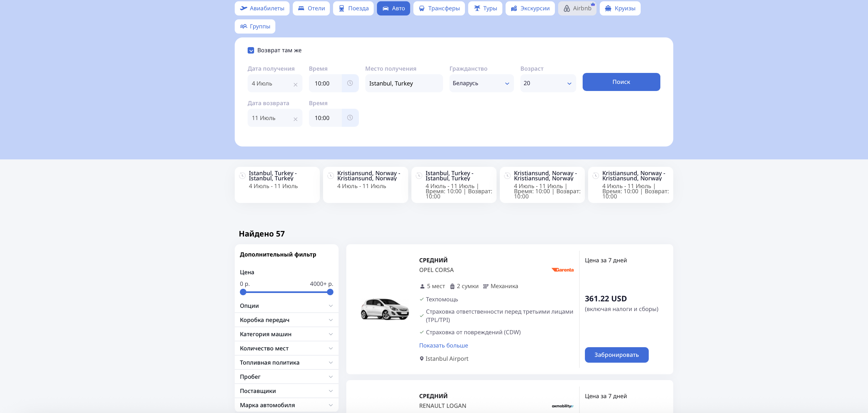Click the right price slider handle
Image resolution: width=868 pixels, height=413 pixels.
coord(330,292)
